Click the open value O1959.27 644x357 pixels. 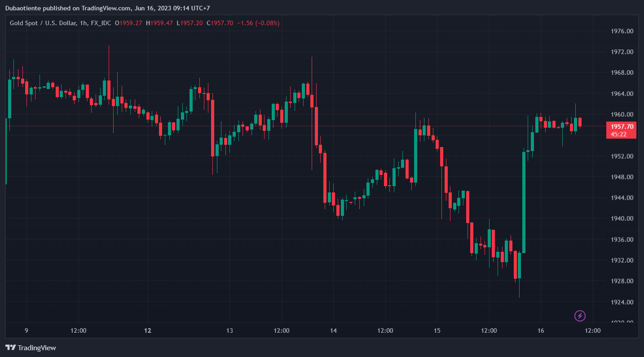point(128,23)
